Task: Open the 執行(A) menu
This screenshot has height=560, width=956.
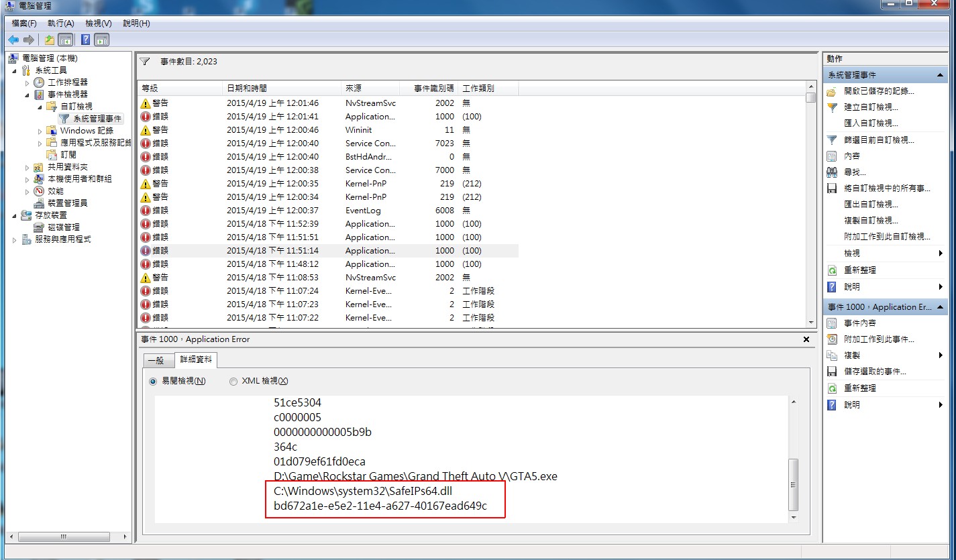Action: pos(61,23)
